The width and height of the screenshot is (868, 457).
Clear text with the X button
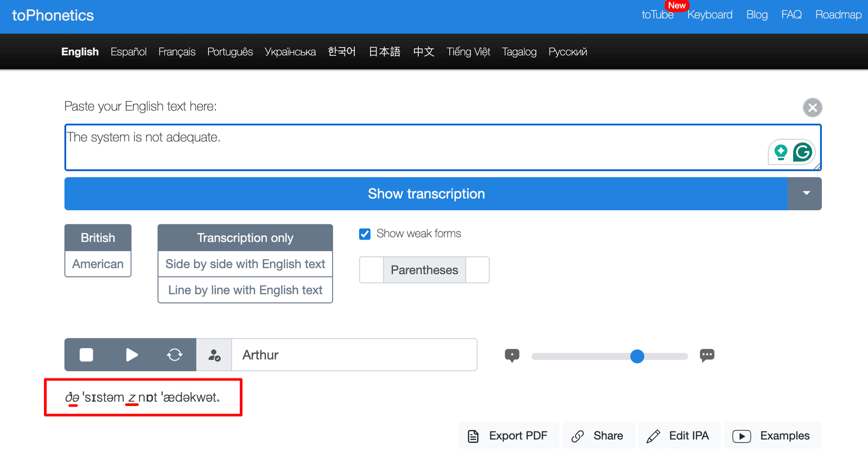click(812, 107)
